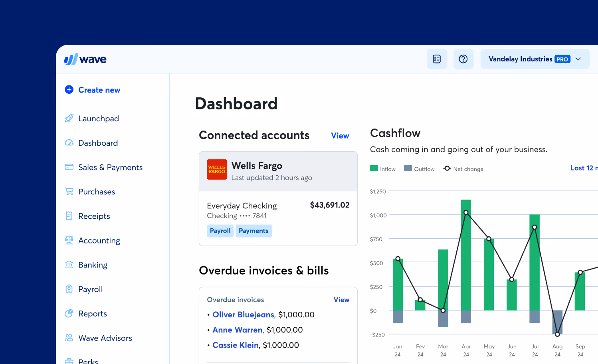Screen dimensions: 598x364
Task: Open the checklist icon in the top bar
Action: (437, 59)
